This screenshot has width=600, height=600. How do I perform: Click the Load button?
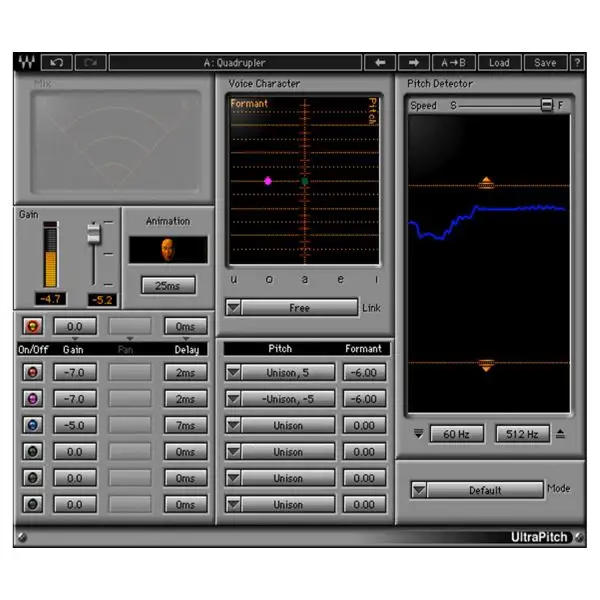(x=499, y=62)
